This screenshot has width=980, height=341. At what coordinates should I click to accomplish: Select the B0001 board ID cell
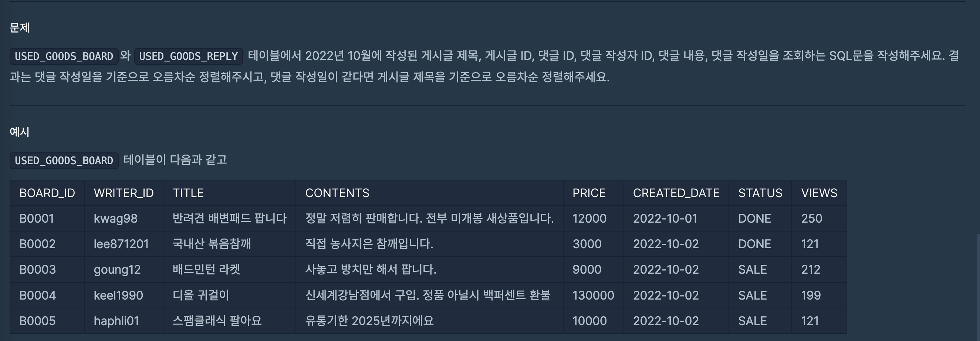(37, 219)
